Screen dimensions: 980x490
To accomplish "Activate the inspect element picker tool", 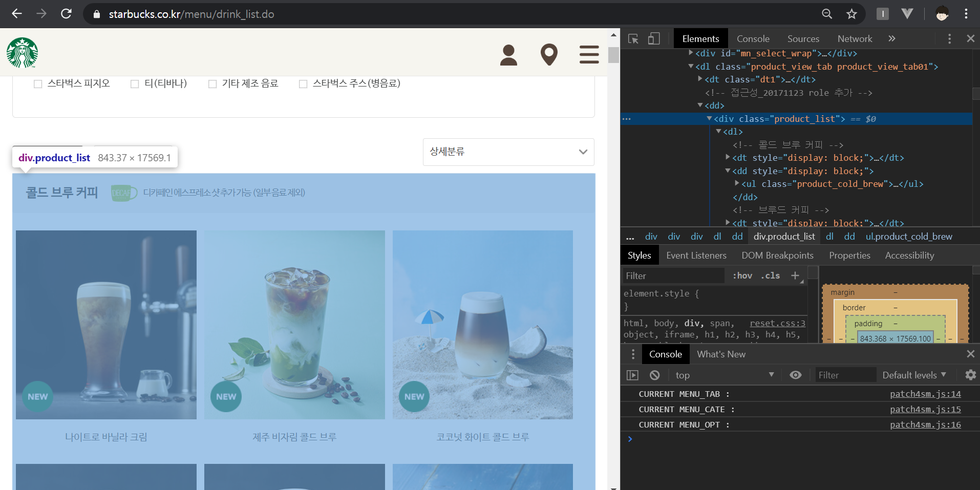I will click(633, 39).
